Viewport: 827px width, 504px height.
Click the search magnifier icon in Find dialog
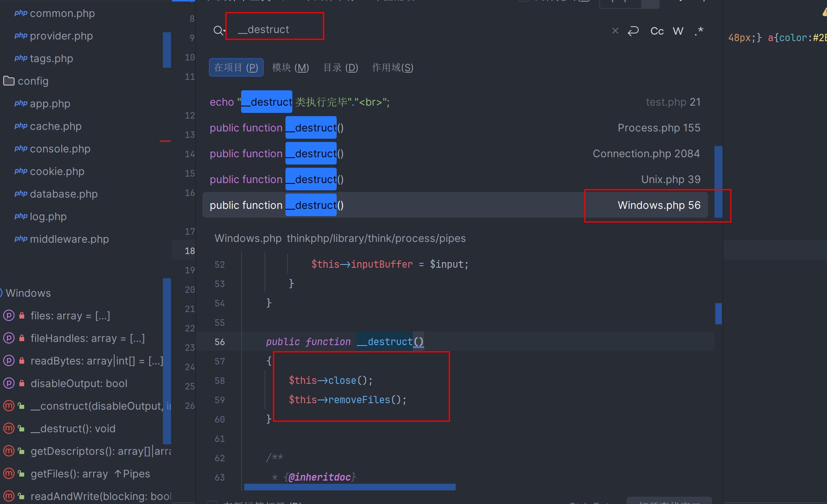click(219, 30)
